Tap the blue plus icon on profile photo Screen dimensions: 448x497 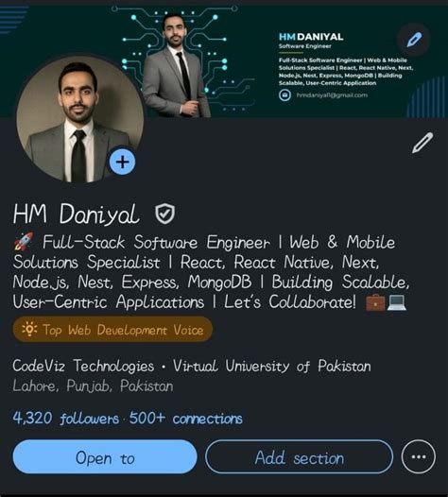(122, 162)
